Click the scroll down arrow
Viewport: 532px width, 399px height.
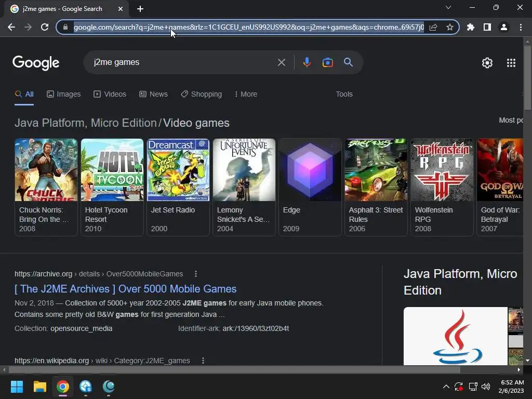point(527,361)
